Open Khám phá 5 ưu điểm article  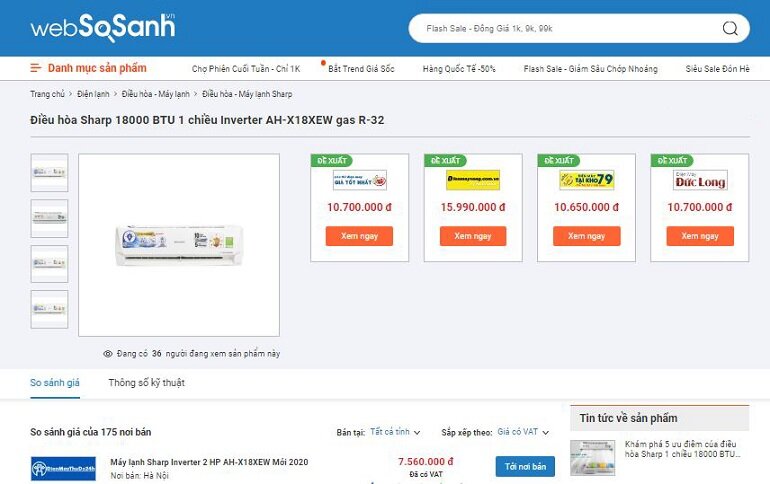click(682, 449)
